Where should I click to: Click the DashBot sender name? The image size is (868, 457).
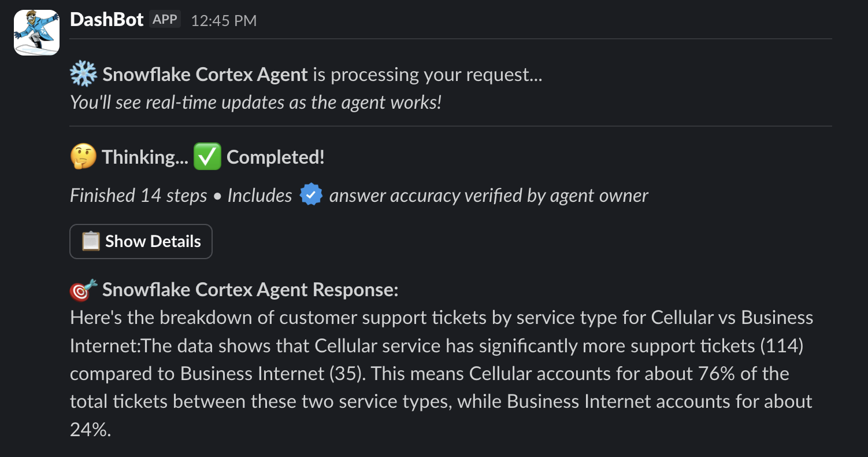pyautogui.click(x=106, y=20)
